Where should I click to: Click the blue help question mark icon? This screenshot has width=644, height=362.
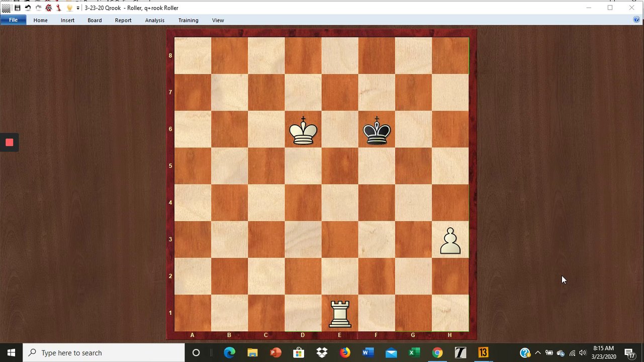click(x=636, y=20)
